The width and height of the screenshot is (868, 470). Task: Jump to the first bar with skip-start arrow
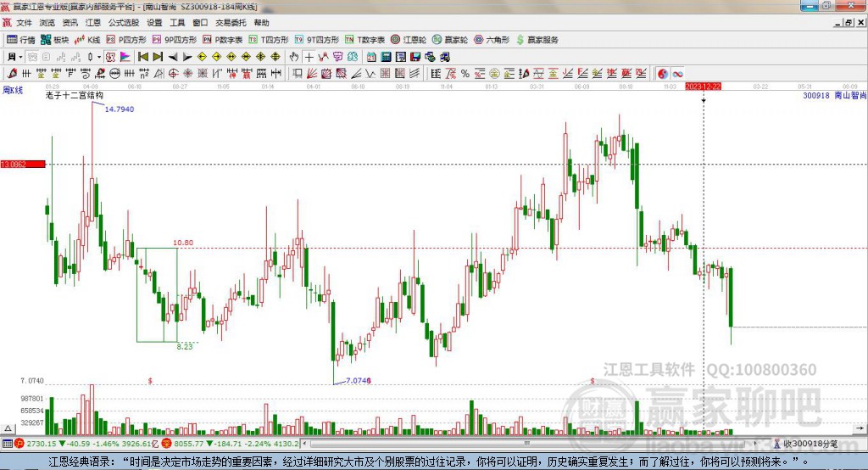click(143, 57)
